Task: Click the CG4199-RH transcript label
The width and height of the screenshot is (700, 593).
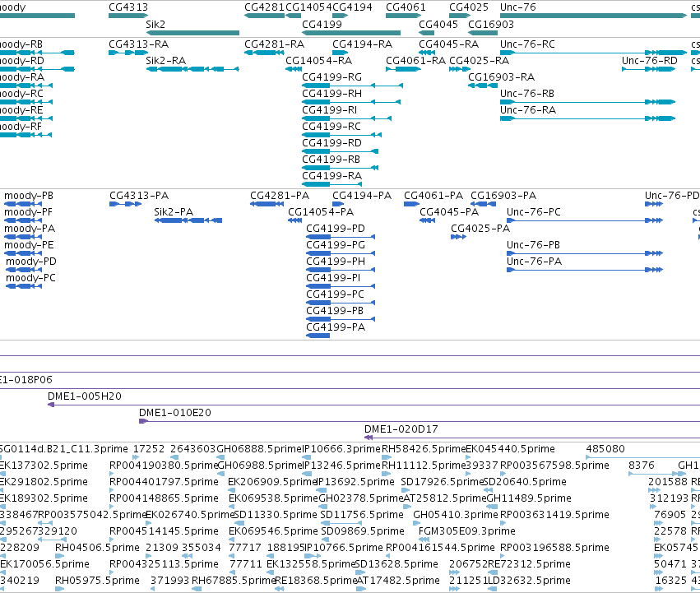Action: [x=332, y=94]
